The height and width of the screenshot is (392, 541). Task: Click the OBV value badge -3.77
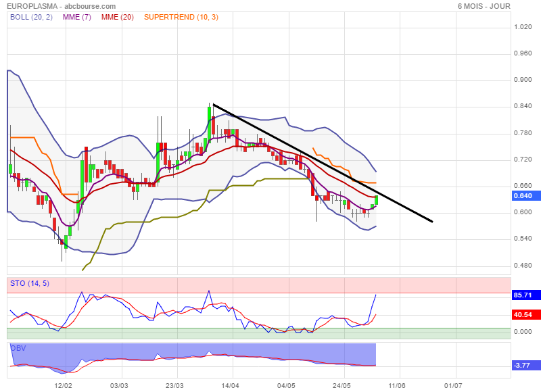[x=526, y=366]
